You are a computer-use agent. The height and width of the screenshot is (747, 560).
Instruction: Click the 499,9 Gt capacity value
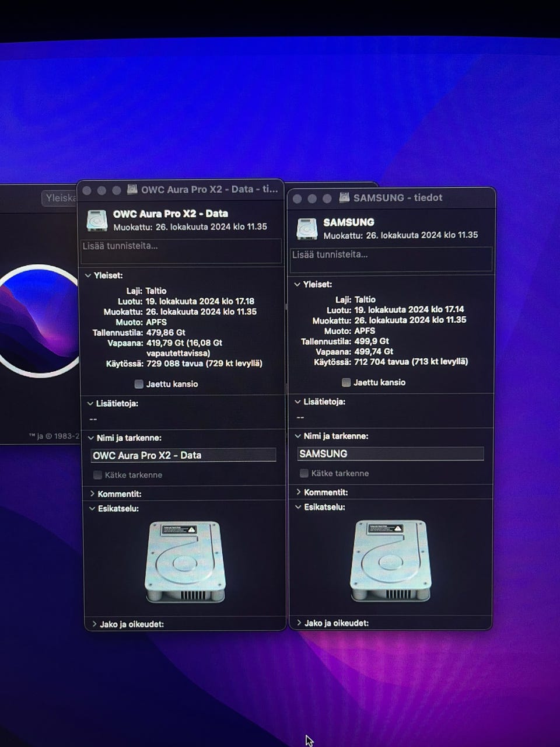pos(372,341)
